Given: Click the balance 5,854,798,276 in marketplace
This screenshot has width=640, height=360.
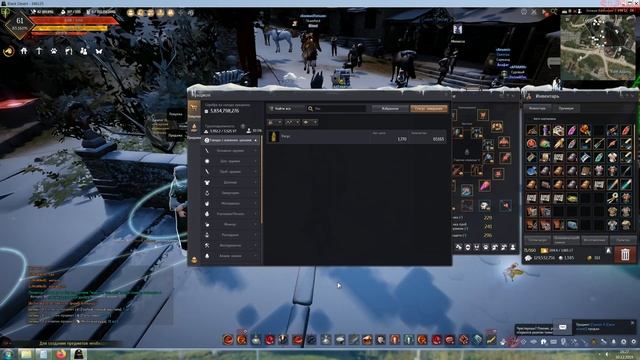Looking at the screenshot, I should tap(224, 111).
